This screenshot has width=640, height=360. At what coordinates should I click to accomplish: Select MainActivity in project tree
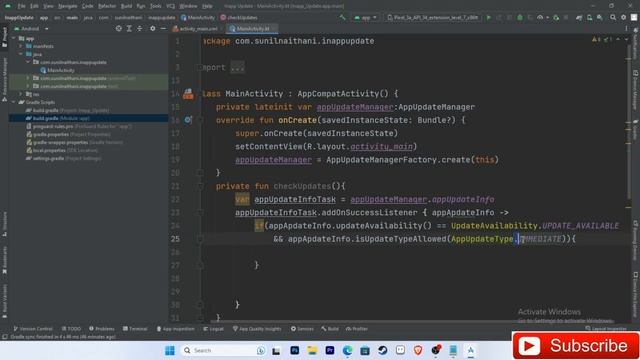coord(60,70)
